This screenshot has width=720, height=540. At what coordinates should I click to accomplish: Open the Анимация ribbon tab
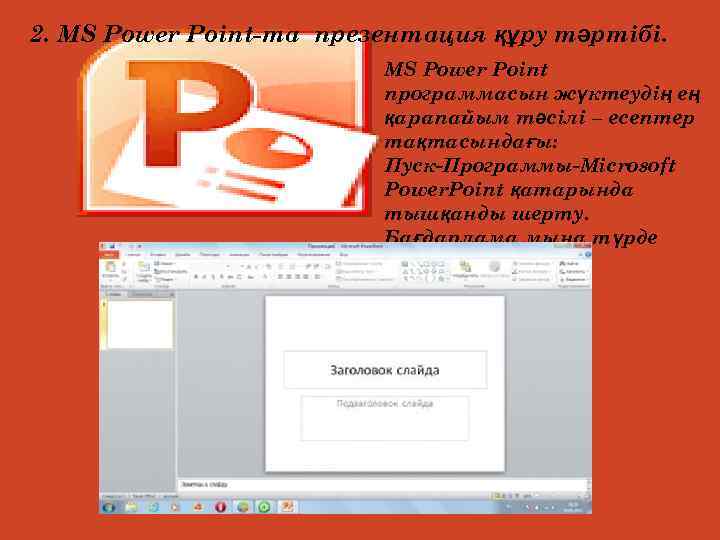(x=239, y=254)
